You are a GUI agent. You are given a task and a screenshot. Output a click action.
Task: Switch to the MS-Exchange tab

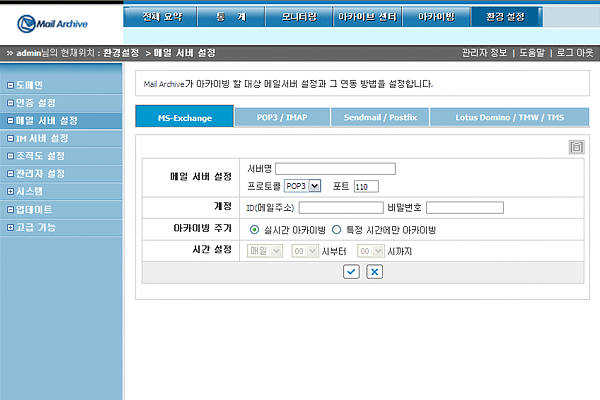[x=184, y=117]
